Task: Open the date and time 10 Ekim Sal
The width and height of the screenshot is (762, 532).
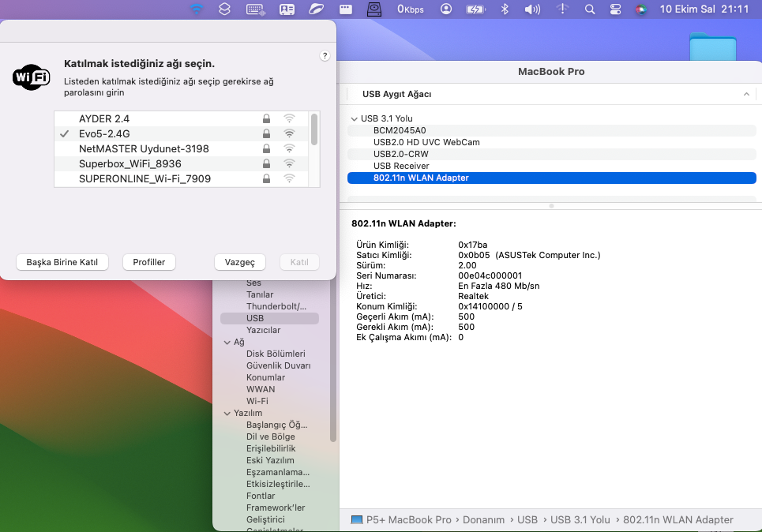Action: tap(704, 9)
